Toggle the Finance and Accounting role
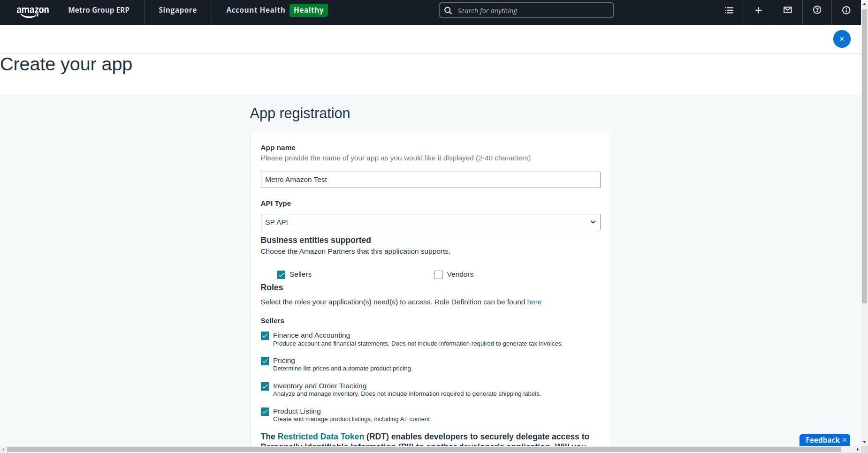The image size is (868, 453). pos(265,336)
